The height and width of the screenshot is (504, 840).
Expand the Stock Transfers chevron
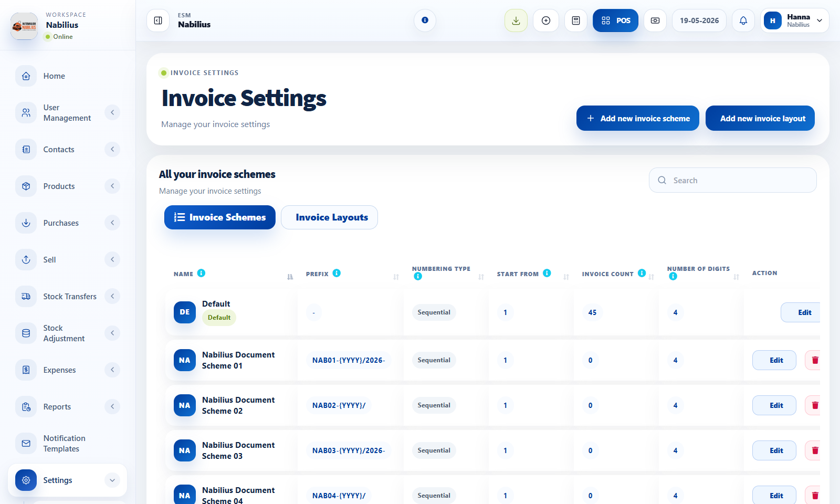(112, 296)
